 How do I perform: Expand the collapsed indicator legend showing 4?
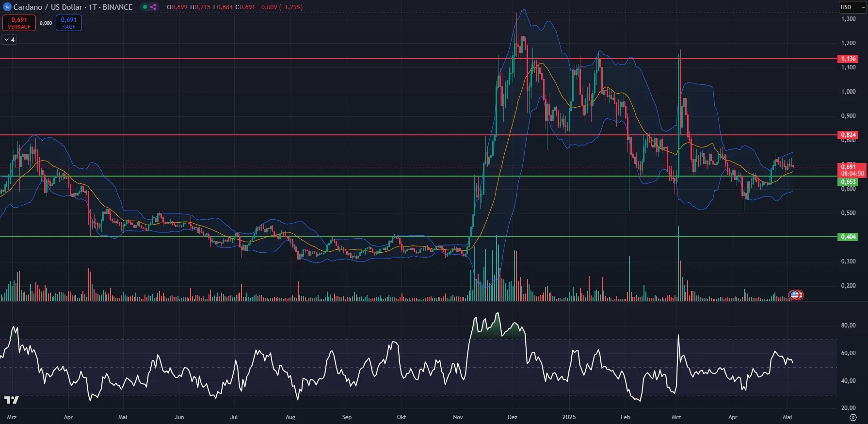click(x=9, y=39)
